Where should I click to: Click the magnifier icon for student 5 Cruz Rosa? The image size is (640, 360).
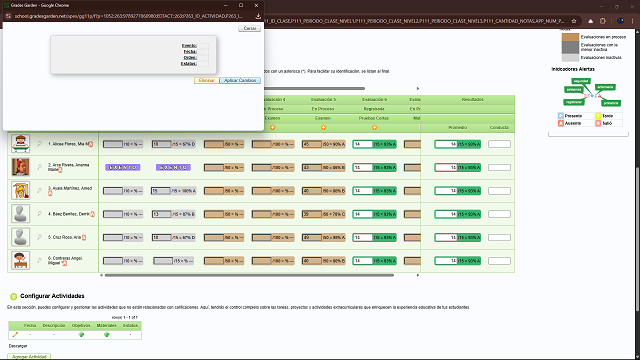coord(39,237)
